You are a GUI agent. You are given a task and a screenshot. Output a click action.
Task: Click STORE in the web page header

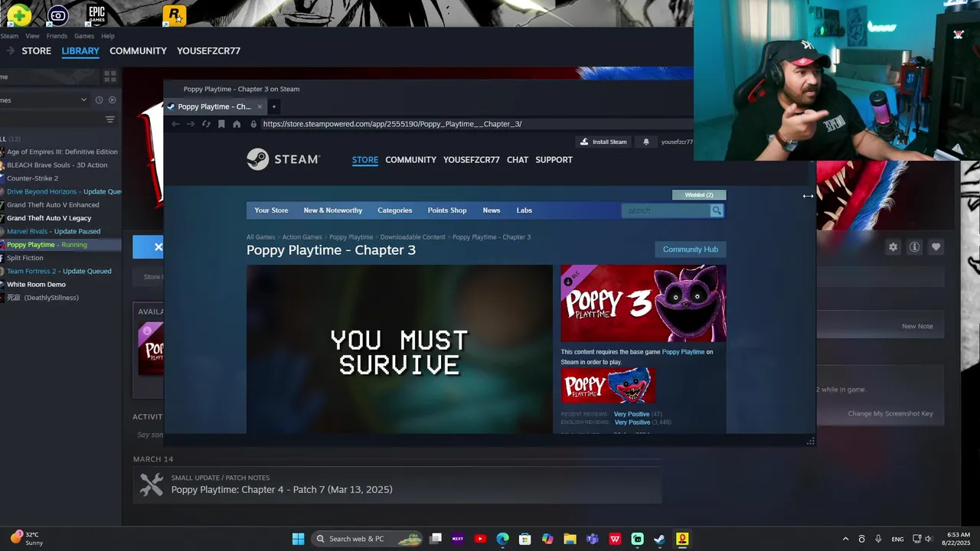tap(365, 160)
